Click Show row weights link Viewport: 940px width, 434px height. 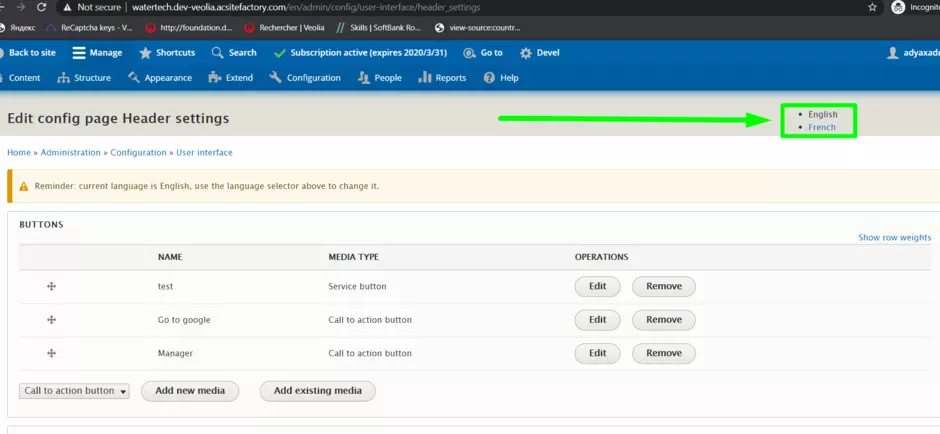(x=894, y=238)
